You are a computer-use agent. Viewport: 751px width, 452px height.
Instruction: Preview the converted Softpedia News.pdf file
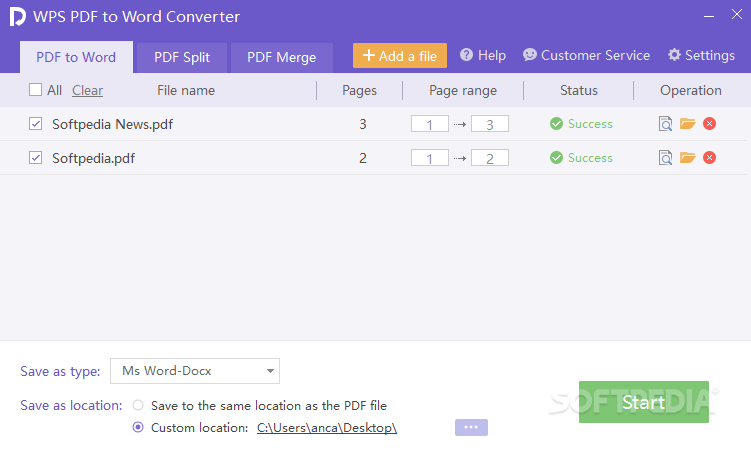665,124
